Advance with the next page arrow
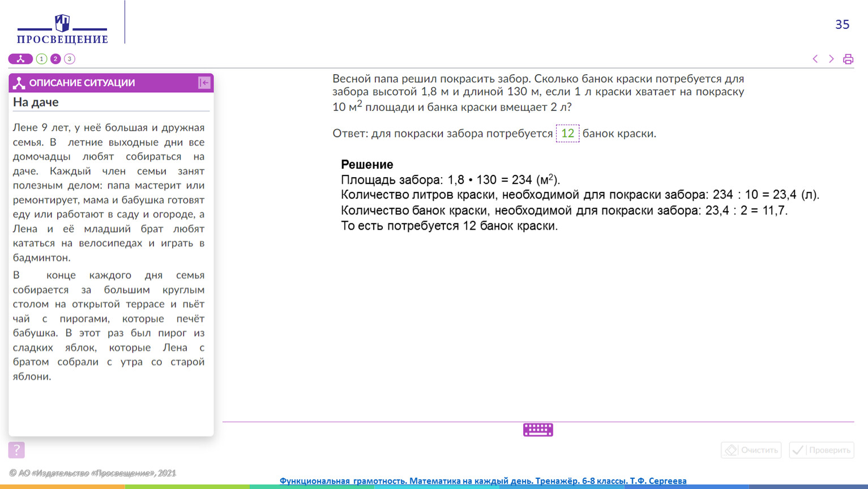 pos(831,59)
